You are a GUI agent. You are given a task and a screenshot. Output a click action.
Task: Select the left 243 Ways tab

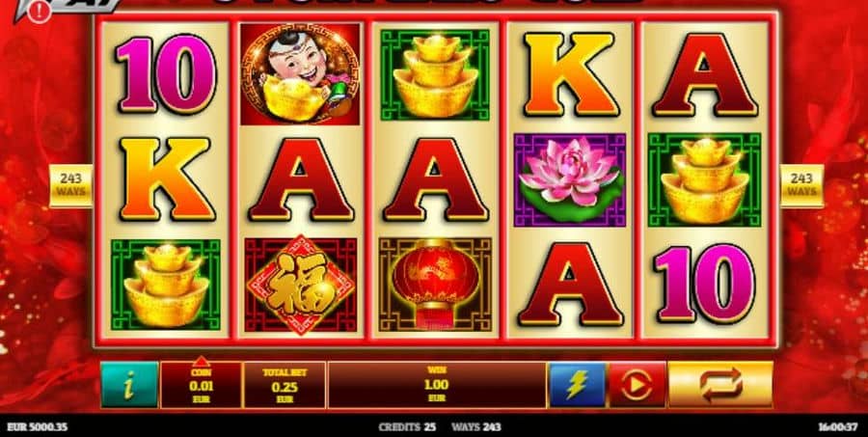tap(70, 185)
